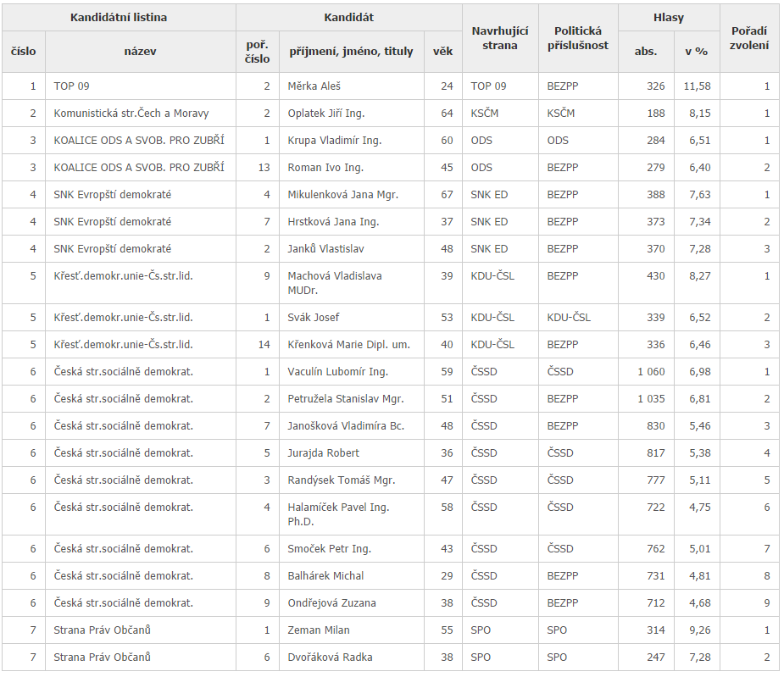Click the vote count 777
Image resolution: width=784 pixels, height=677 pixels.
point(655,480)
